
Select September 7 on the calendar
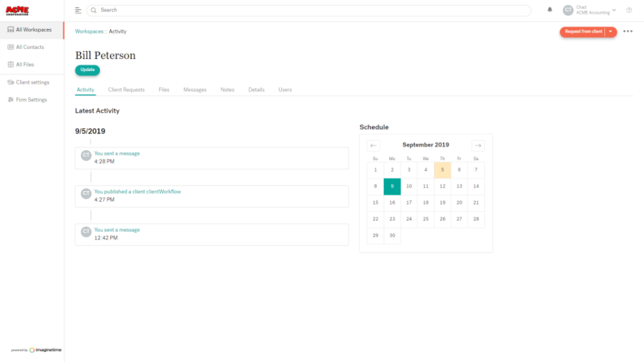[476, 170]
